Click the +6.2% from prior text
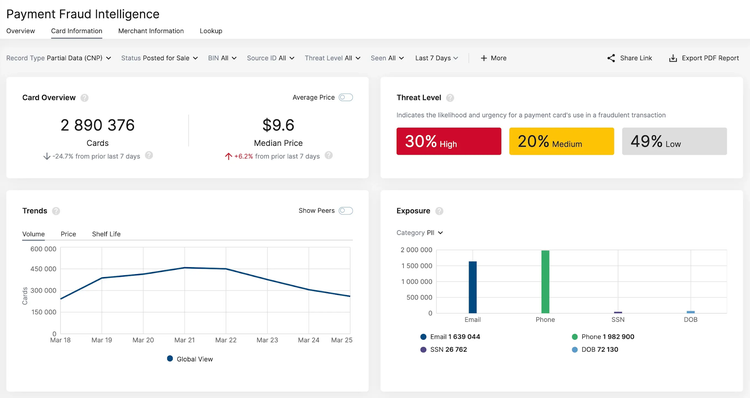The height and width of the screenshot is (398, 750). point(277,156)
